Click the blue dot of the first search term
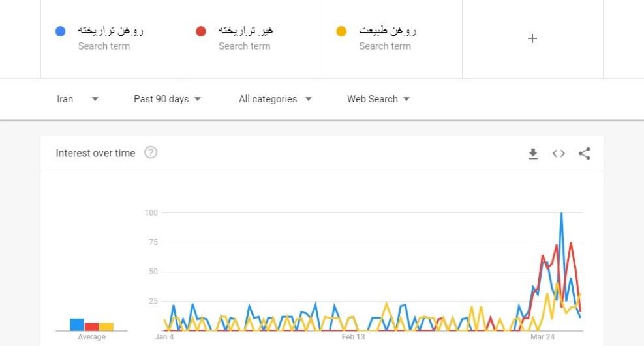The height and width of the screenshot is (346, 644). [x=61, y=31]
